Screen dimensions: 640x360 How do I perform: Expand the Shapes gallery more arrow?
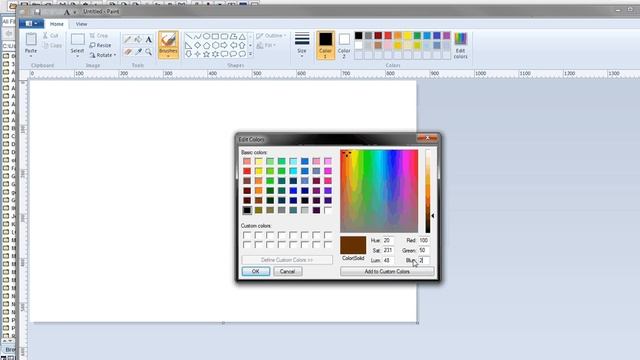[x=250, y=54]
